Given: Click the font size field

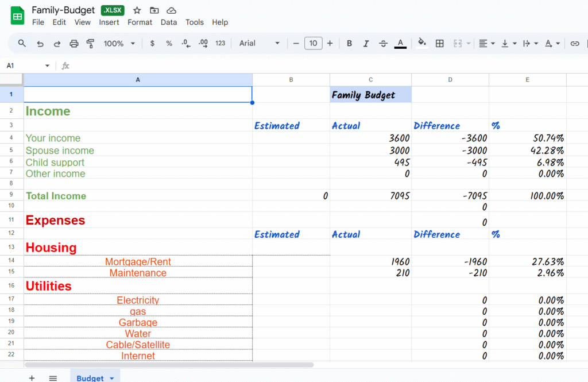Looking at the screenshot, I should (x=313, y=44).
